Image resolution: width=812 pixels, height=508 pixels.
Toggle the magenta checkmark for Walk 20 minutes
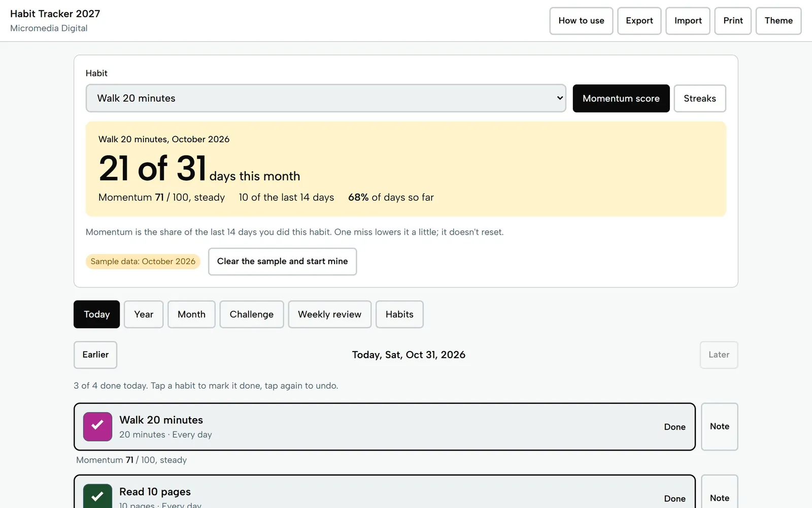click(97, 427)
